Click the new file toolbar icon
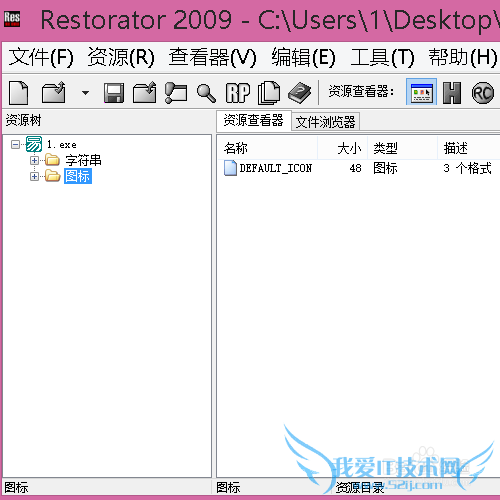 pyautogui.click(x=19, y=93)
